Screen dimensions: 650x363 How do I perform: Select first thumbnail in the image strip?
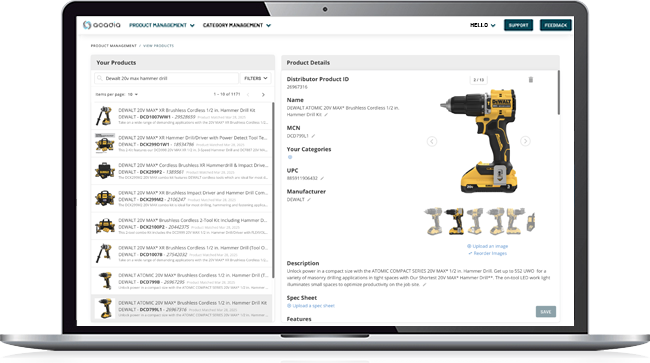click(434, 221)
